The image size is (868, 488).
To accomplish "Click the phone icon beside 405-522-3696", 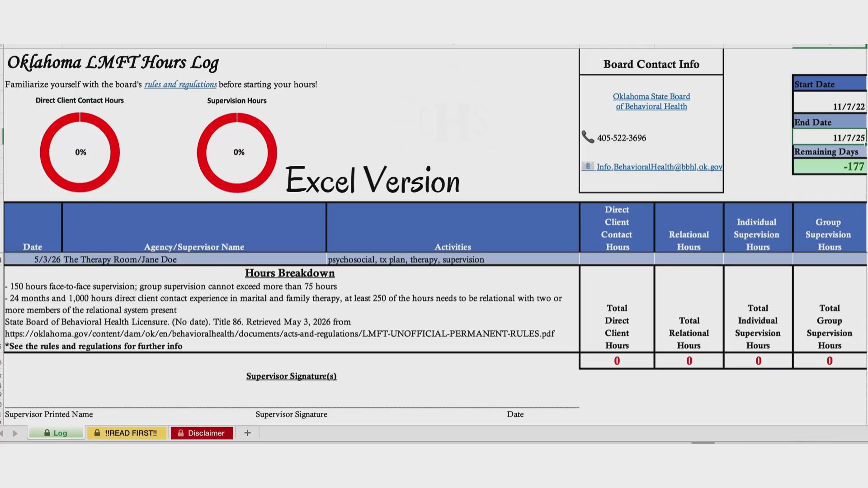I will (588, 137).
